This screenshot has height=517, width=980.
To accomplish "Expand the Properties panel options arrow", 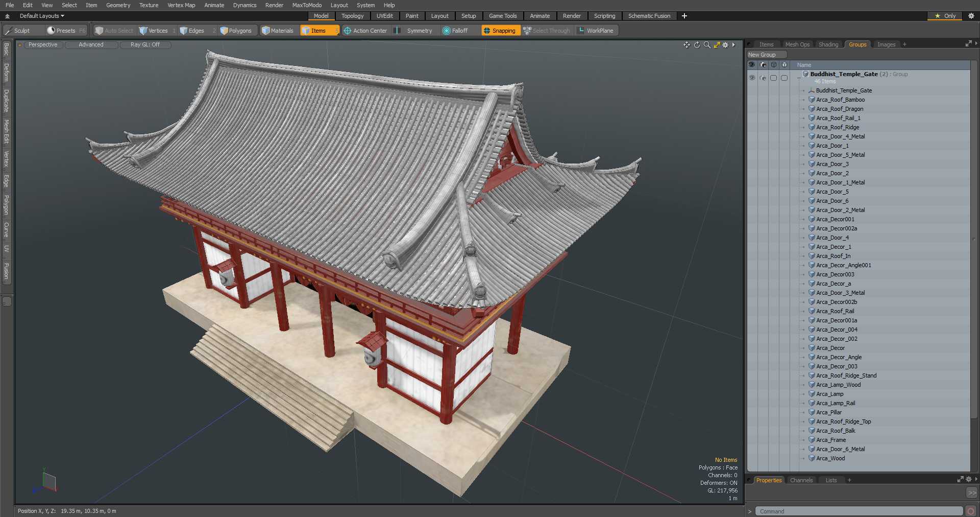I will coord(976,480).
